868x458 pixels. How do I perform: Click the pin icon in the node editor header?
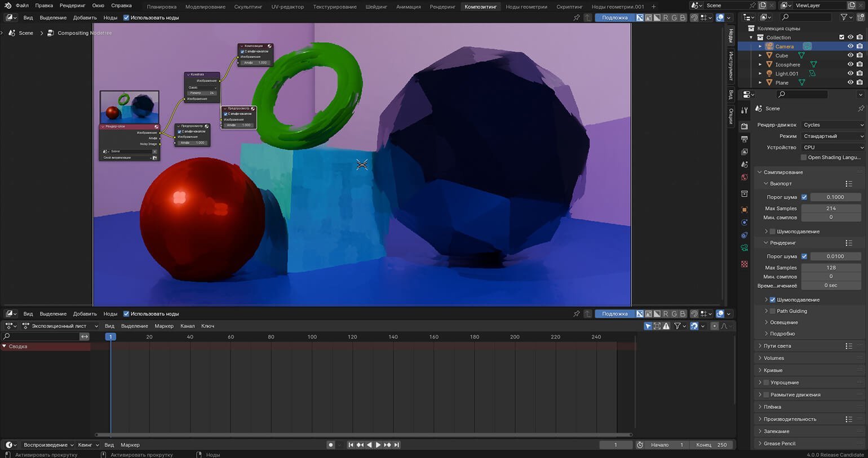click(576, 17)
